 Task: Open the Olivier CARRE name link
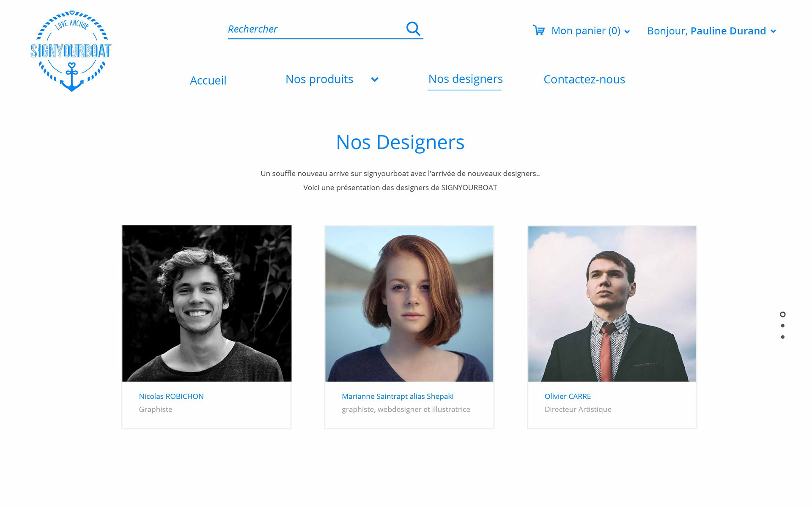[x=568, y=396]
